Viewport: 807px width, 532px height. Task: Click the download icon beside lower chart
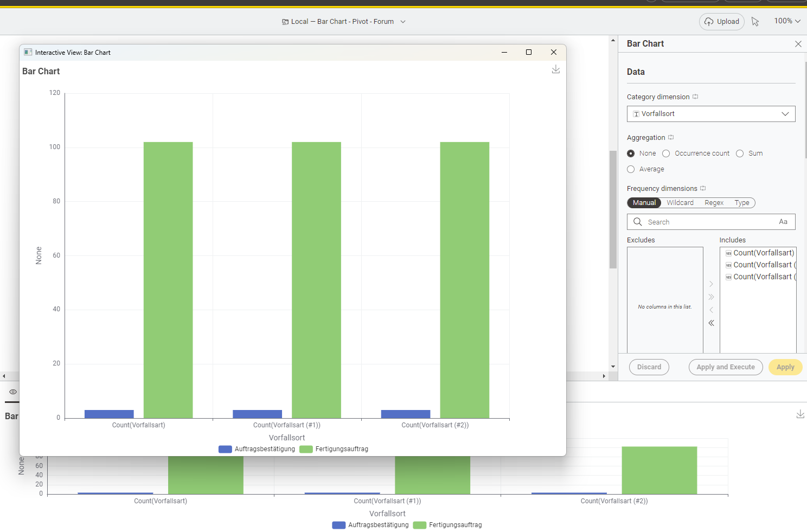[800, 414]
